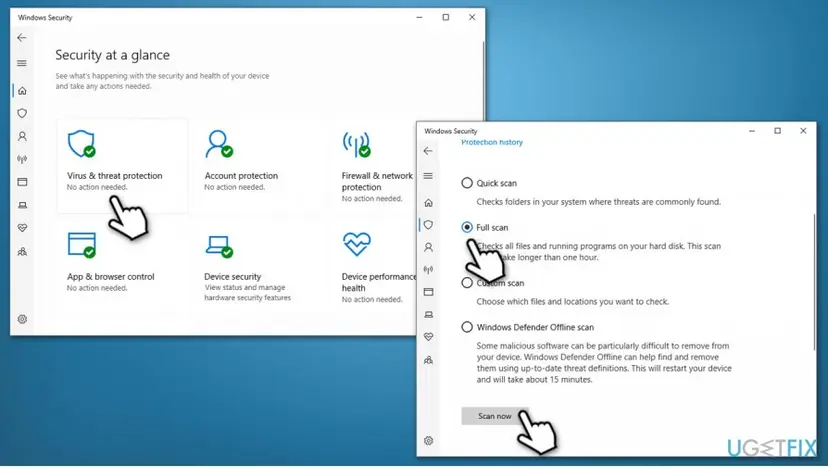Click the Device performance & health heart icon
Image resolution: width=828 pixels, height=467 pixels.
(x=356, y=244)
